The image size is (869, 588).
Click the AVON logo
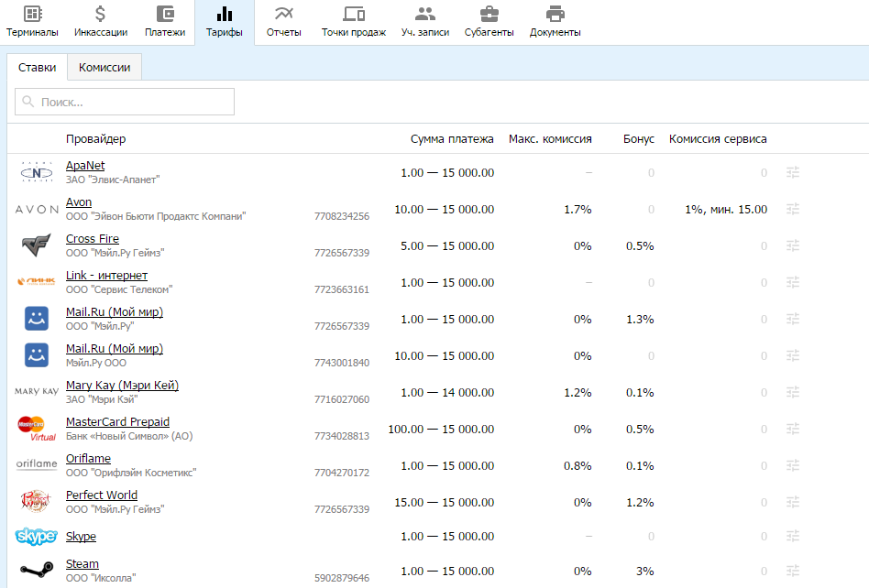(x=37, y=210)
